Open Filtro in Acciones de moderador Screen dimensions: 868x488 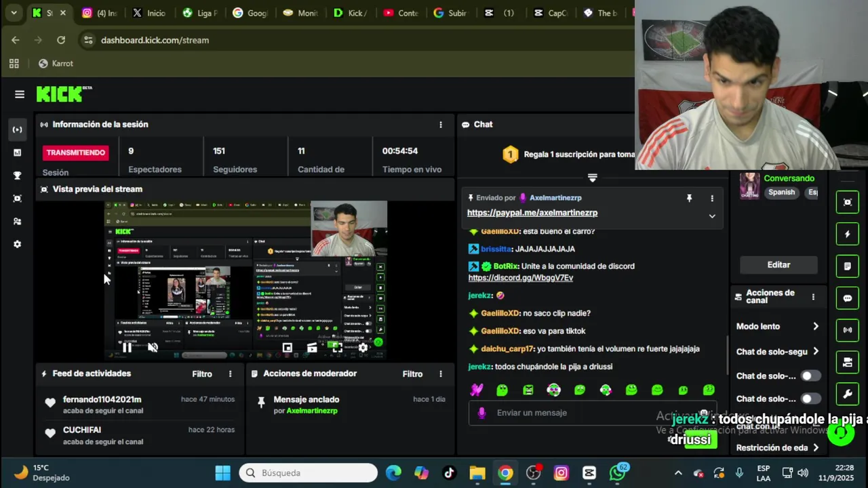coord(412,374)
